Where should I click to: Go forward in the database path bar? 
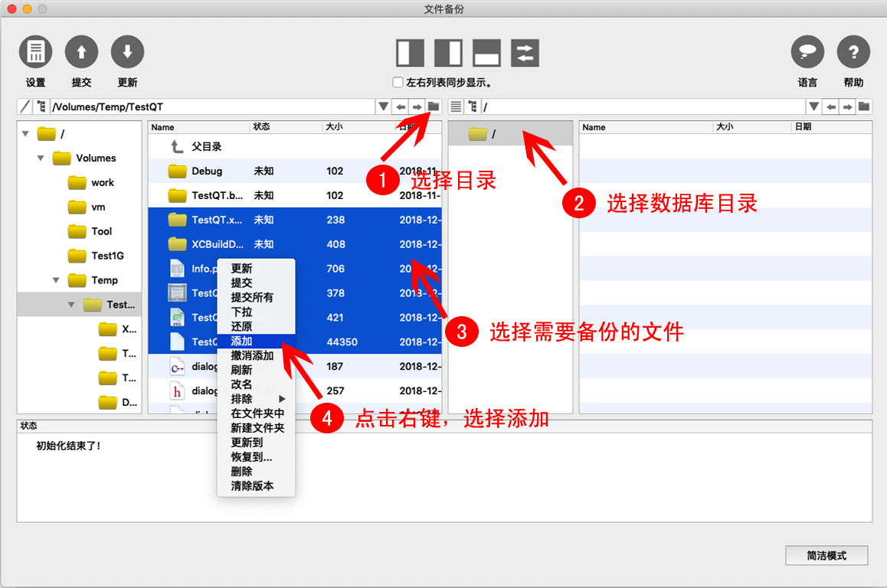pyautogui.click(x=847, y=106)
